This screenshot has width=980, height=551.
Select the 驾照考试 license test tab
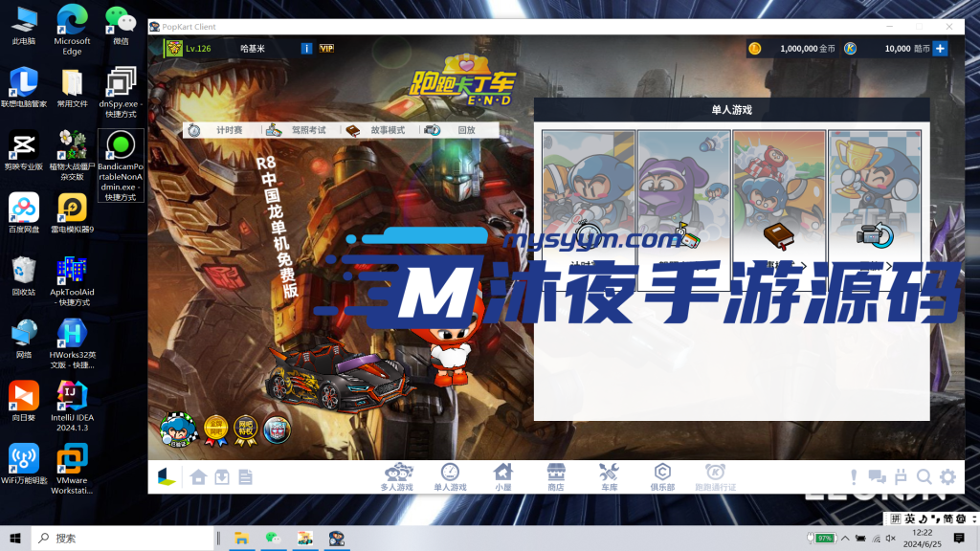tap(297, 130)
